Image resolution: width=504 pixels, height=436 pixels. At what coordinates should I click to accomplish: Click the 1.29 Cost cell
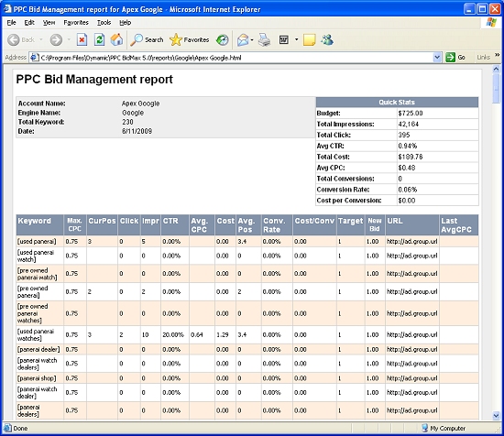click(225, 335)
